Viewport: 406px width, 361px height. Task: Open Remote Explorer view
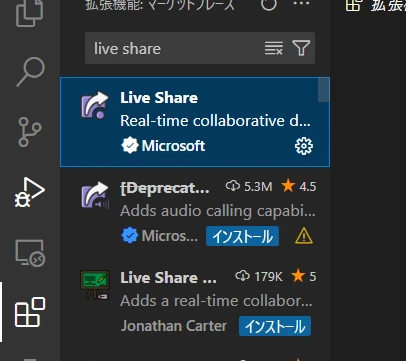(x=30, y=253)
